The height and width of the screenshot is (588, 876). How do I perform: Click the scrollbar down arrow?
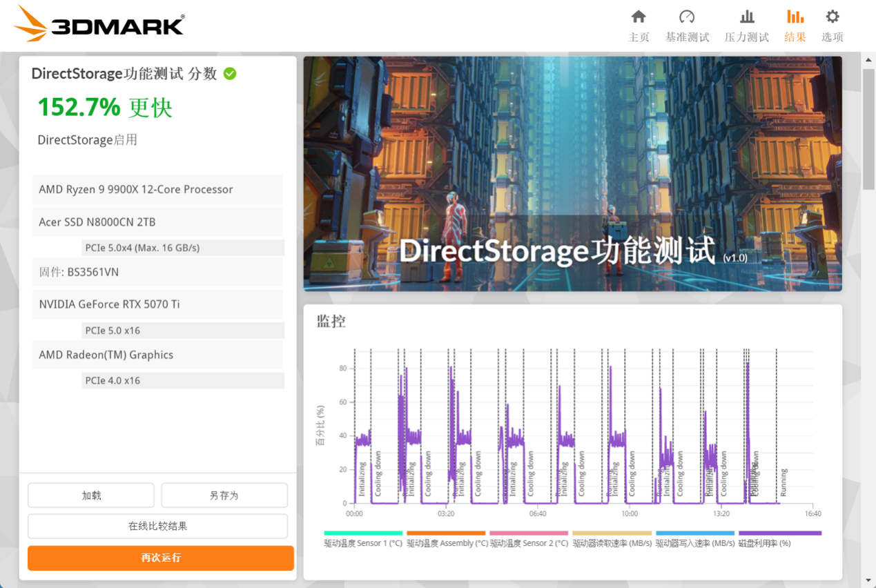pyautogui.click(x=869, y=580)
